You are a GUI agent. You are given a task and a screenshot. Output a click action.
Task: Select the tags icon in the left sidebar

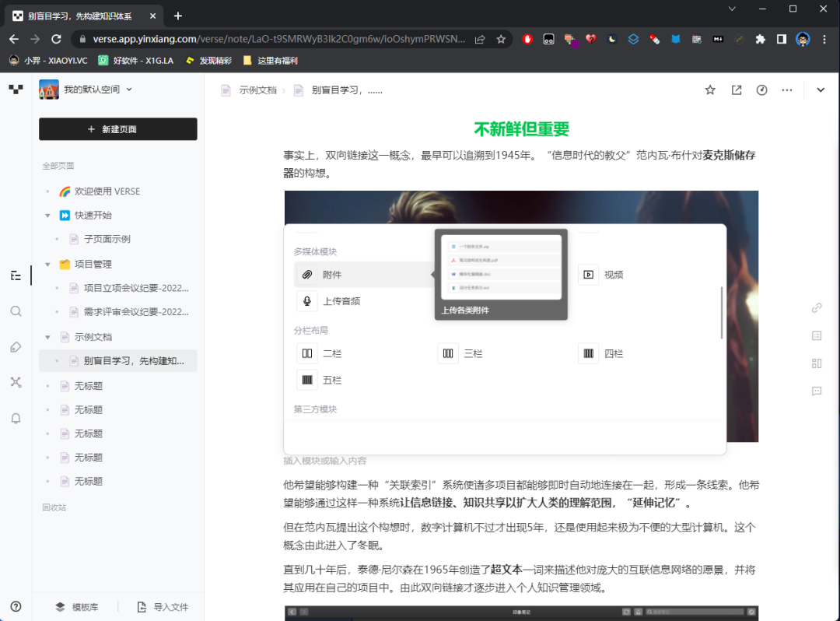[x=16, y=346]
